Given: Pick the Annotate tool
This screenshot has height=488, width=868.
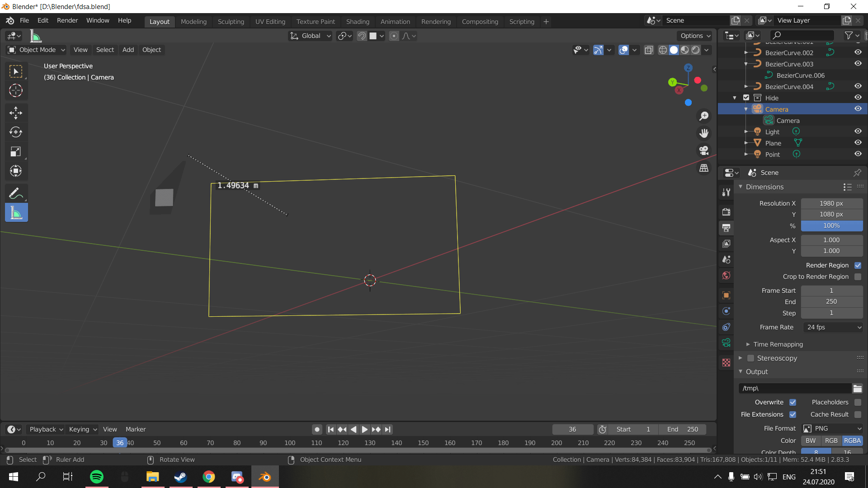Looking at the screenshot, I should click(16, 192).
